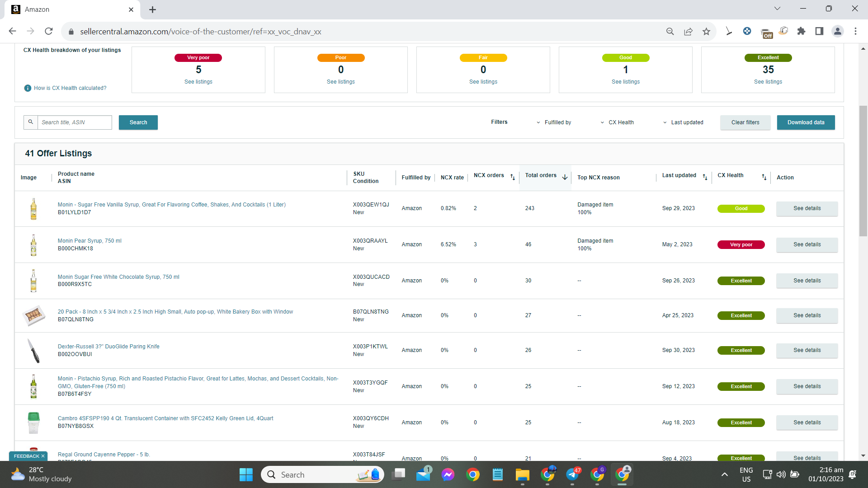Click the Search button
The height and width of the screenshot is (488, 868).
pos(138,122)
